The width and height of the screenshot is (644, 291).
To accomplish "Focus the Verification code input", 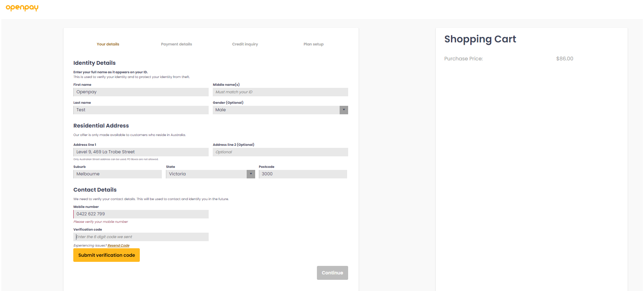I will (x=141, y=237).
